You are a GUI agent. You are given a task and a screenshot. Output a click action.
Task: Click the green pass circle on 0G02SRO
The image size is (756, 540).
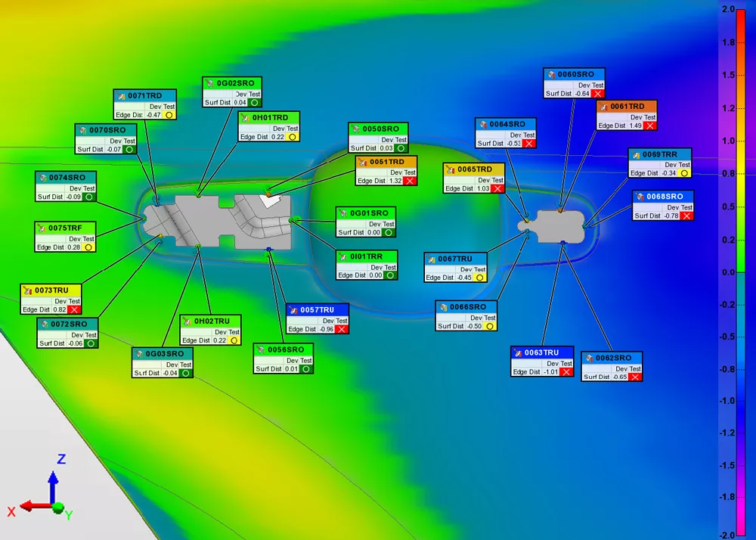pyautogui.click(x=255, y=102)
